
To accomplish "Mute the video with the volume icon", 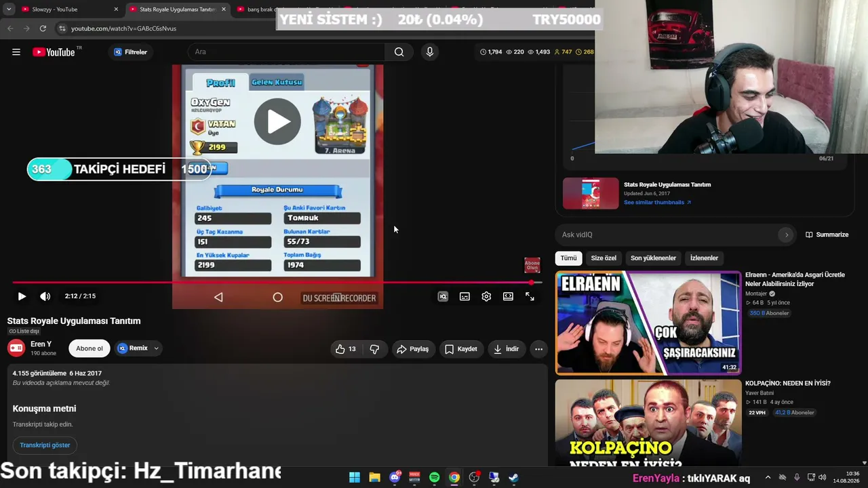I will (45, 296).
